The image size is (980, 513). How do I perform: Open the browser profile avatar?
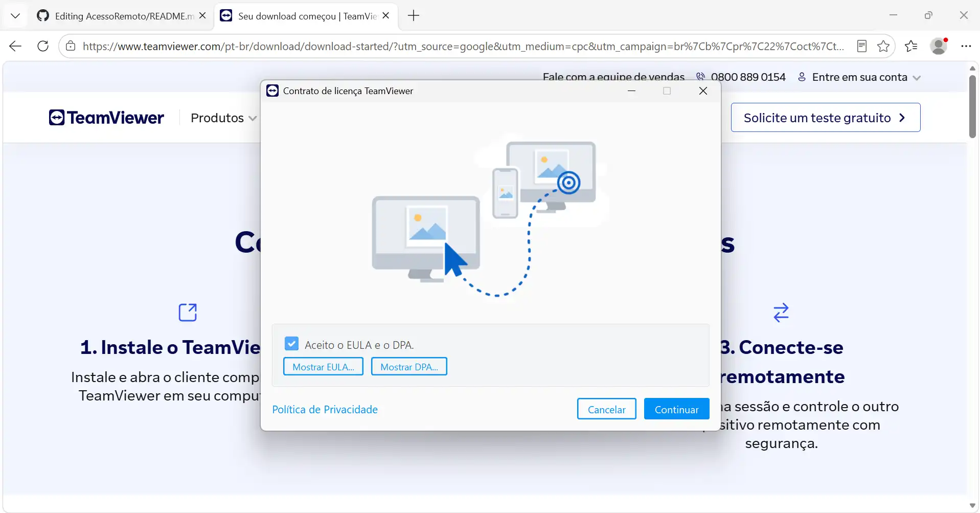pyautogui.click(x=939, y=47)
